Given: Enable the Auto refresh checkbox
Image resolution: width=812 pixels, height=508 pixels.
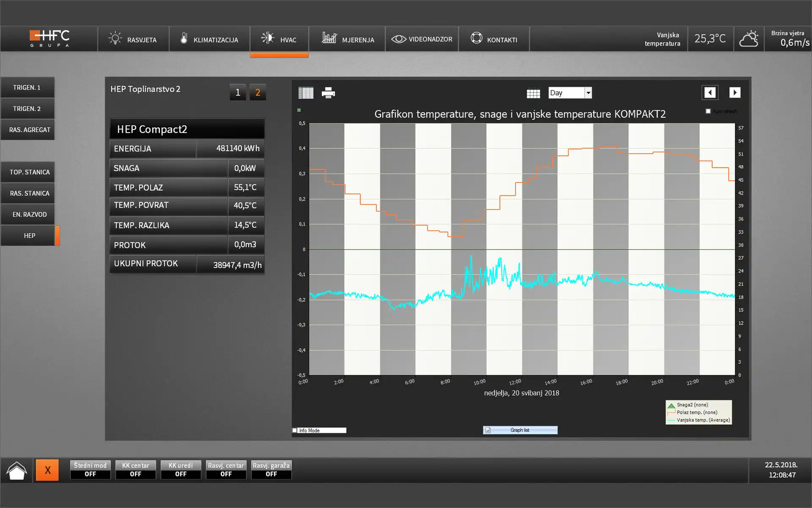Looking at the screenshot, I should tap(708, 111).
